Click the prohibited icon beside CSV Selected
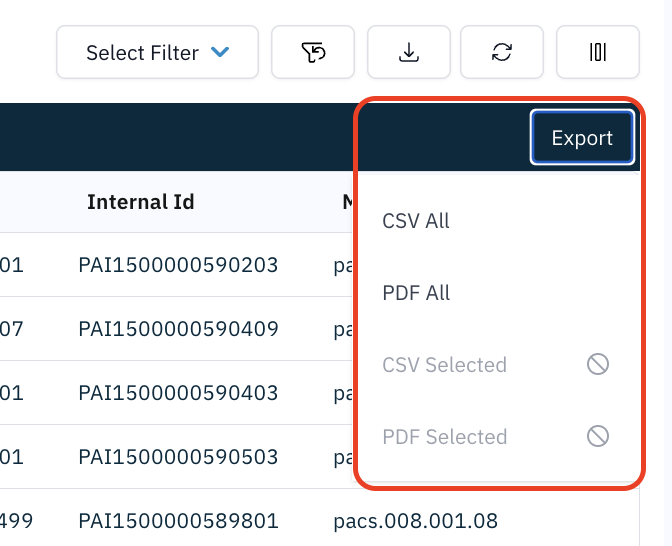This screenshot has width=672, height=546. click(x=598, y=365)
